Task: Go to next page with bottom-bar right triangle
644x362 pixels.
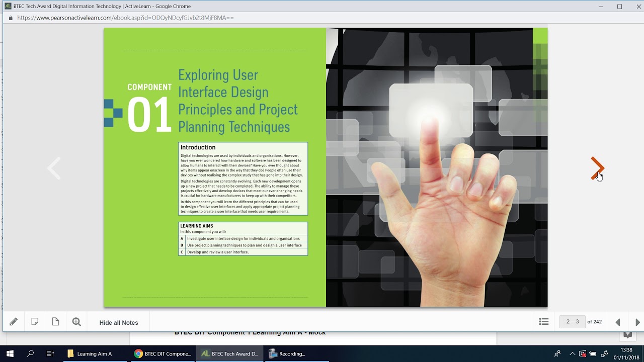Action: (637, 322)
